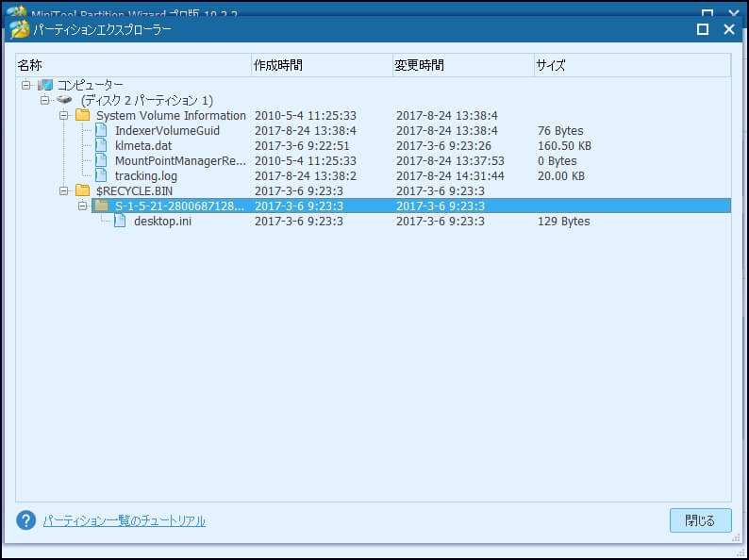Collapse the System Volume Information folder

[x=64, y=116]
